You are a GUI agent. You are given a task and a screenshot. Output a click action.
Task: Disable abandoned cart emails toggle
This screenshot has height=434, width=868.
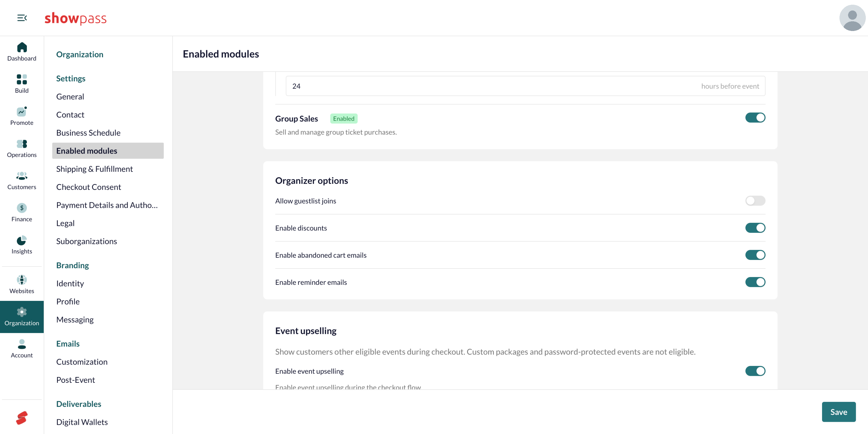tap(755, 255)
